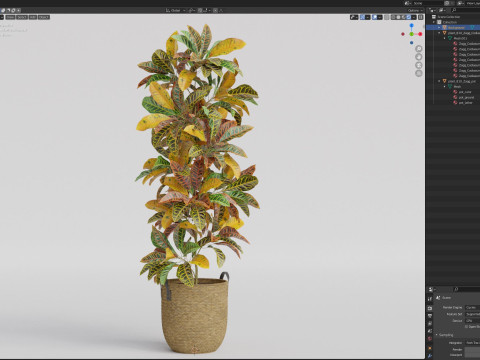The width and height of the screenshot is (480, 360).
Task: Collapse the Mesh.001 data row
Action: click(444, 38)
